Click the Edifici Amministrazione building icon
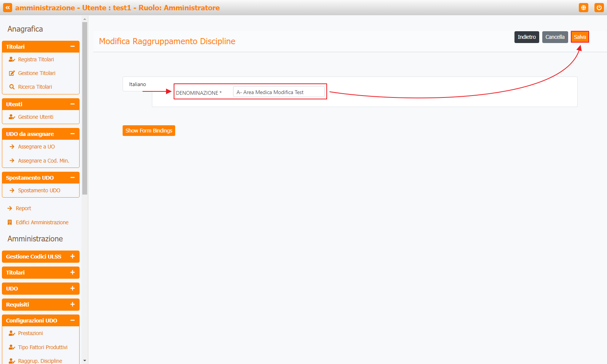Screen dimensions: 607x364 [x=10, y=222]
